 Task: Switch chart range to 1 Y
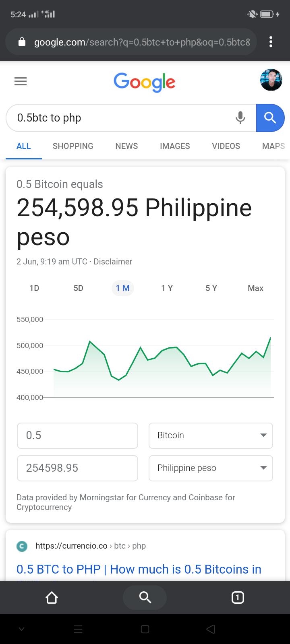point(167,288)
